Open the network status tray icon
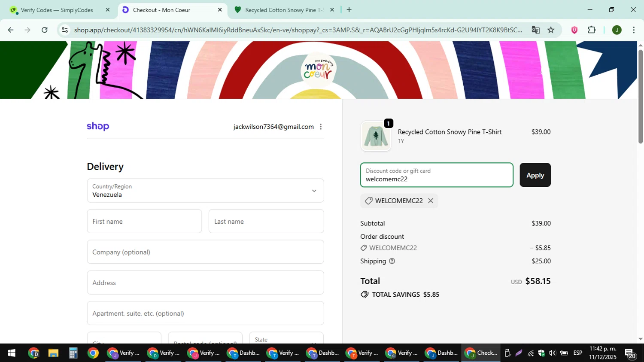Viewport: 644px width, 362px height. point(531,353)
